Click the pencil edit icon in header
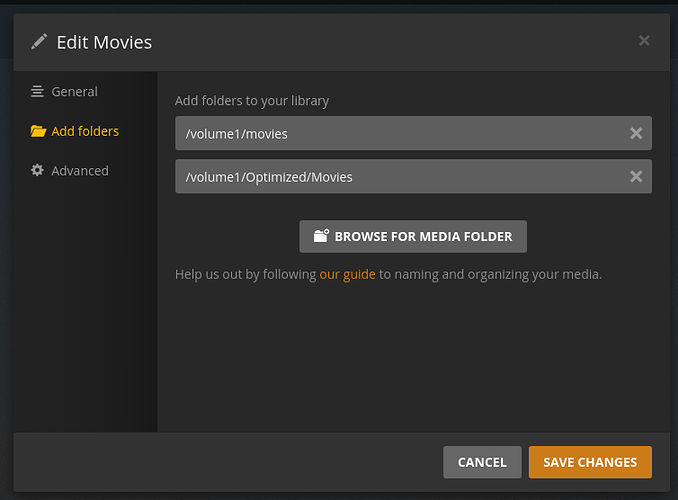This screenshot has height=500, width=678. [39, 42]
